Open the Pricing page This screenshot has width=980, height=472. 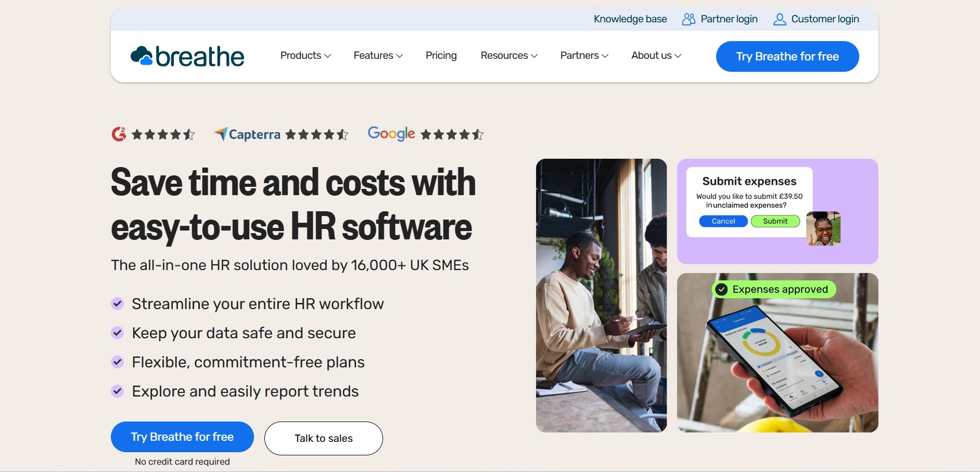coord(441,56)
